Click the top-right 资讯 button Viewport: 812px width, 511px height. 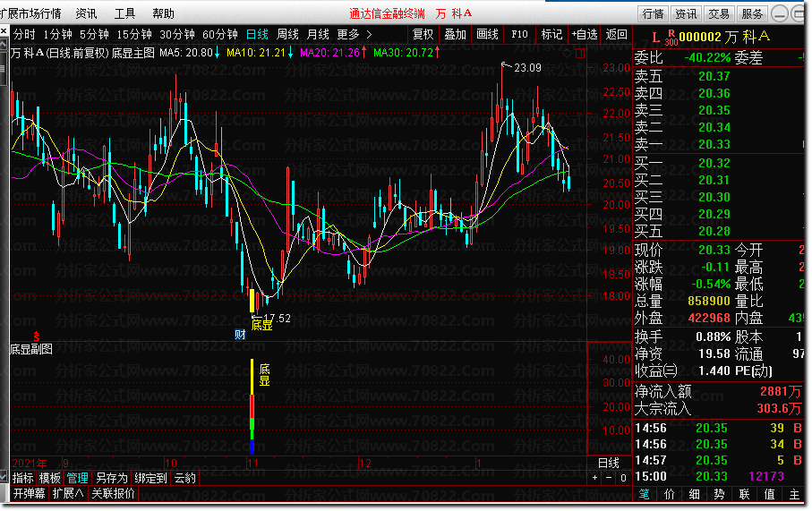coord(686,14)
